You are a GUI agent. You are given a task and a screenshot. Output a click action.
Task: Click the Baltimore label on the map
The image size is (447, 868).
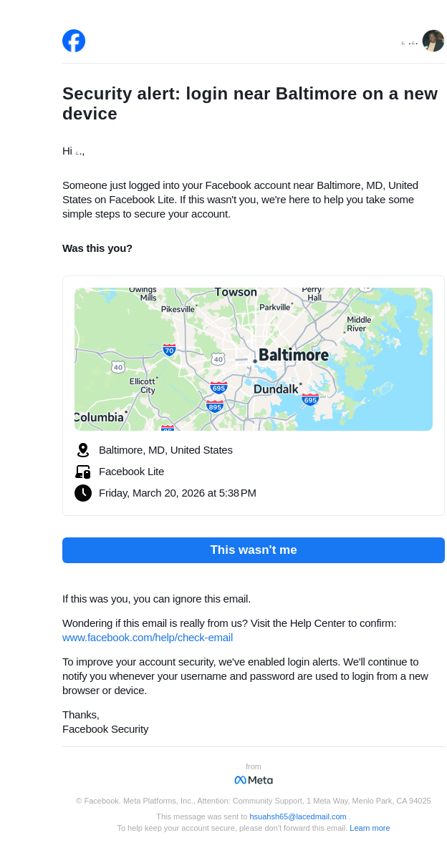click(x=294, y=355)
